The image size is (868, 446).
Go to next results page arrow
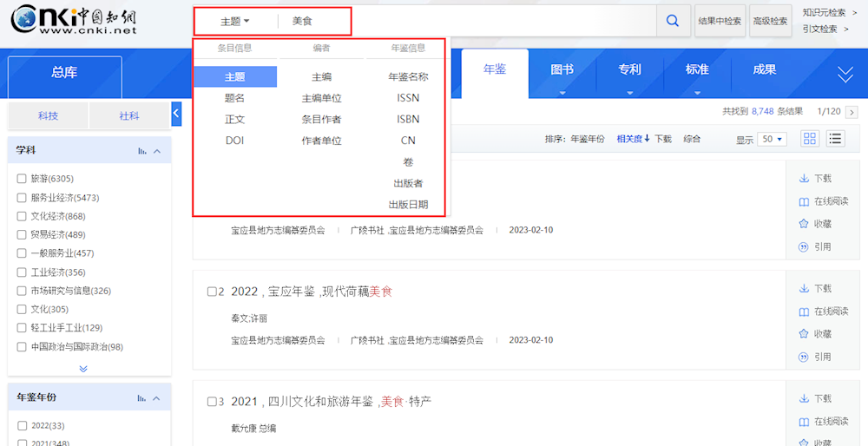point(852,112)
